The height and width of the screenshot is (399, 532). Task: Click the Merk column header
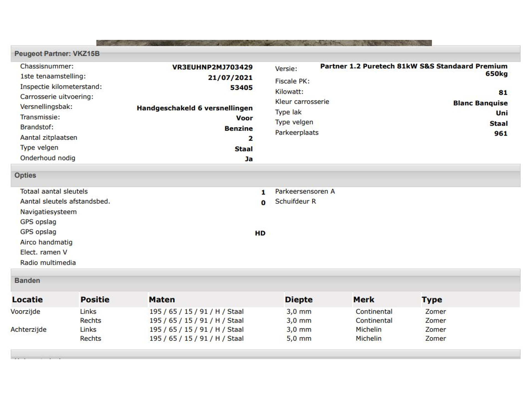pyautogui.click(x=364, y=300)
